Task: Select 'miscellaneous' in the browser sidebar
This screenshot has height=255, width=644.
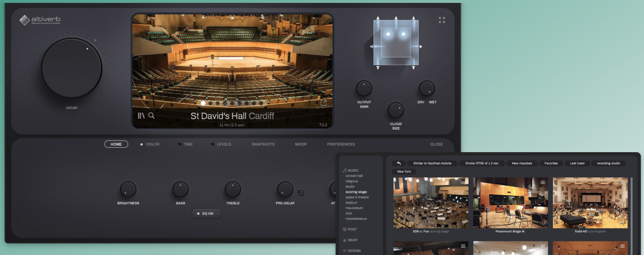Action: pyautogui.click(x=356, y=219)
